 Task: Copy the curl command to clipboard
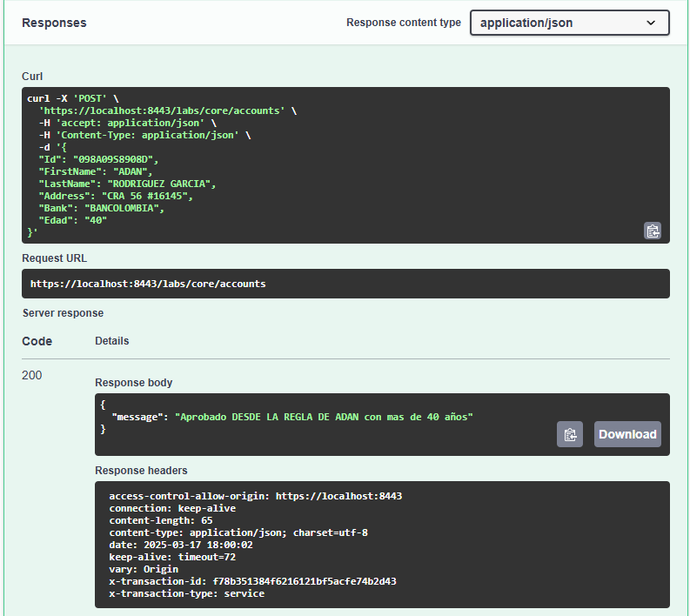coord(652,231)
